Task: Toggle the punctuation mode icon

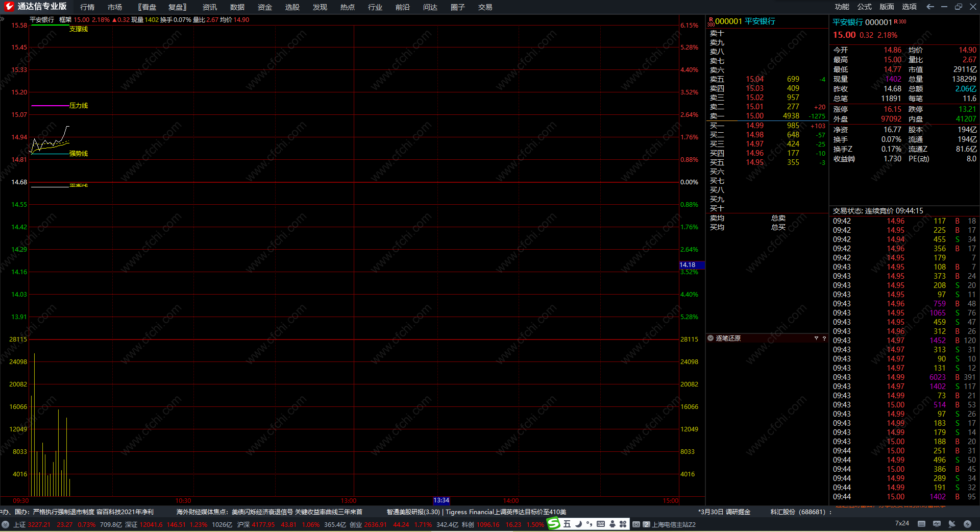Action: [590, 524]
